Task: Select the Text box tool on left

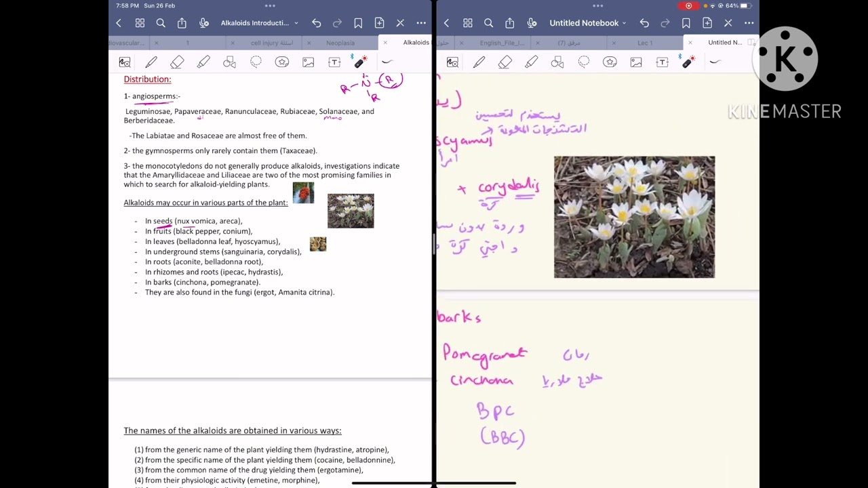Action: pyautogui.click(x=334, y=62)
